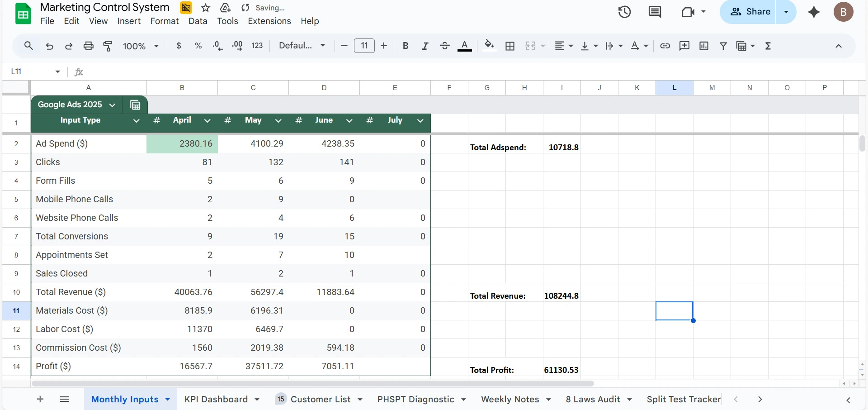Open the April column dropdown
Viewport: 868px width, 410px height.
click(207, 120)
